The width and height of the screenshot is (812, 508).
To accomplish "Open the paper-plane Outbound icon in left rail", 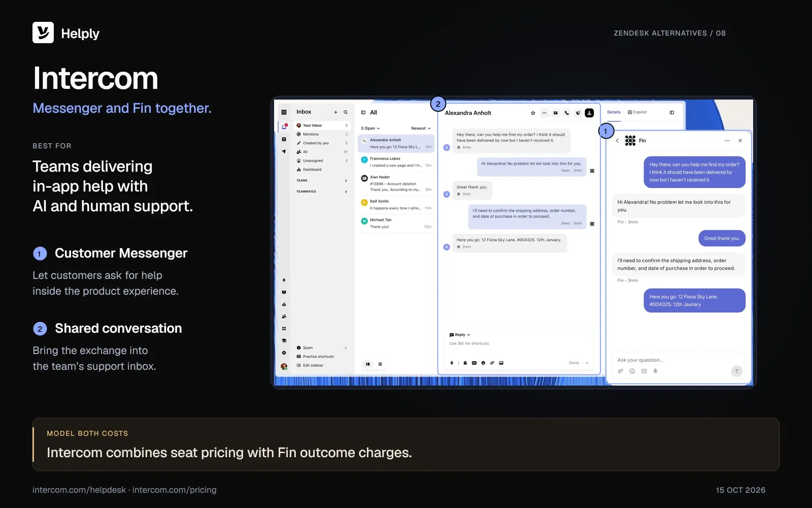I will (284, 151).
